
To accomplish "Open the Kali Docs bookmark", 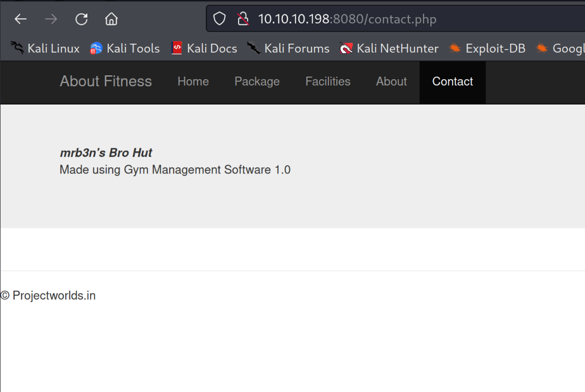I will [x=204, y=48].
